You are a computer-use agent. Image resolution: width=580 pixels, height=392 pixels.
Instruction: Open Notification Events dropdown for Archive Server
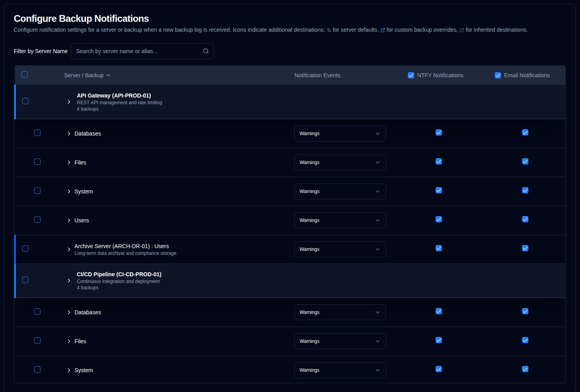pos(340,249)
